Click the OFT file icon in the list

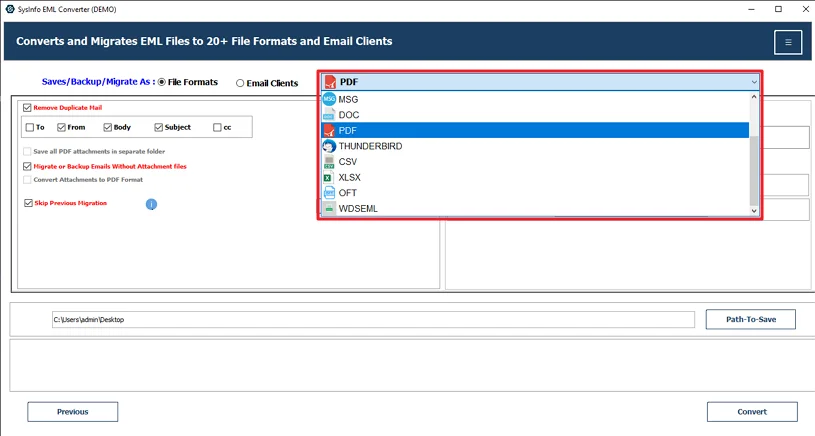pyautogui.click(x=329, y=193)
